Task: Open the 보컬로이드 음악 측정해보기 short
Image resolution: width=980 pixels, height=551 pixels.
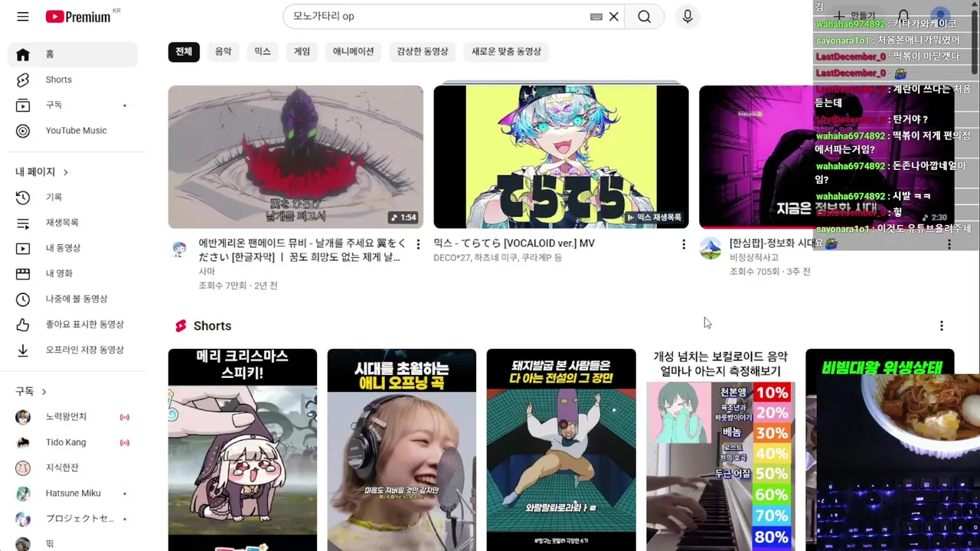Action: point(720,450)
